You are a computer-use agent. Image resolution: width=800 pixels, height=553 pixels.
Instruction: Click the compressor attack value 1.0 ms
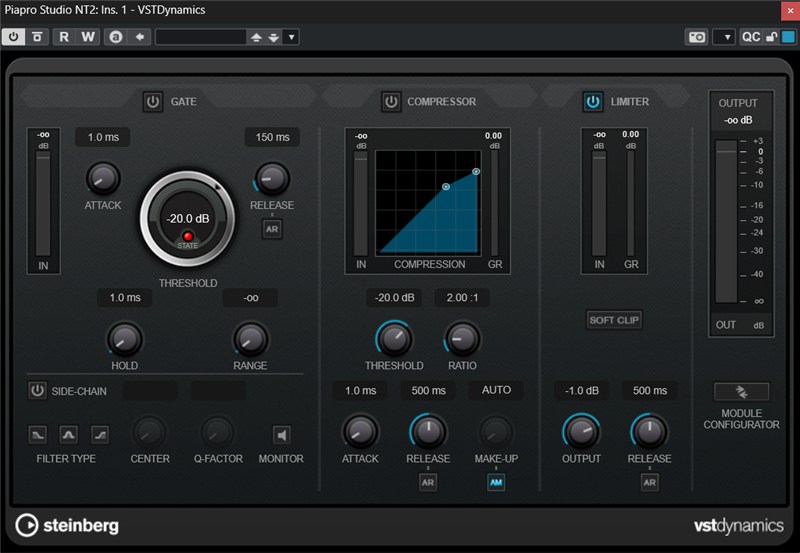tap(360, 390)
